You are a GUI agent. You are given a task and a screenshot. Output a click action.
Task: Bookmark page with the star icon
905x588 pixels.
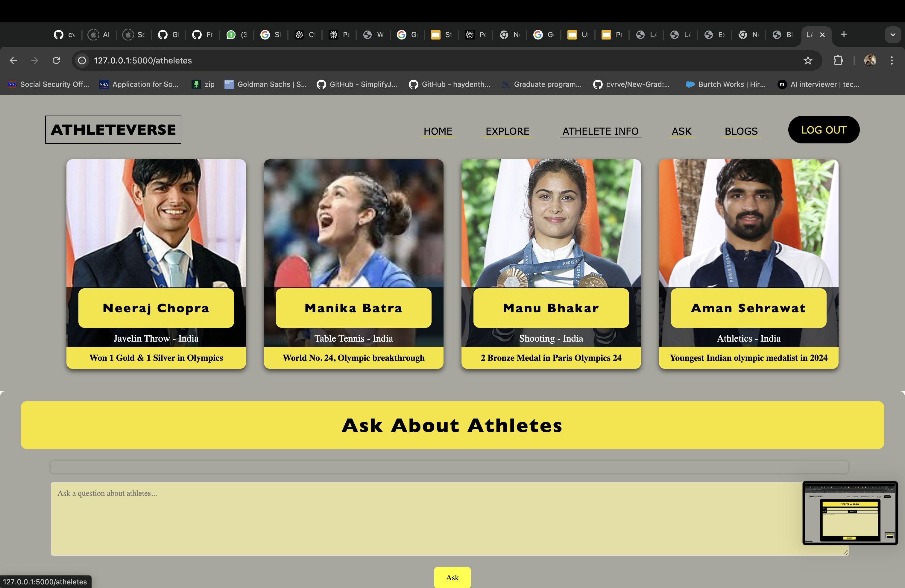(808, 60)
